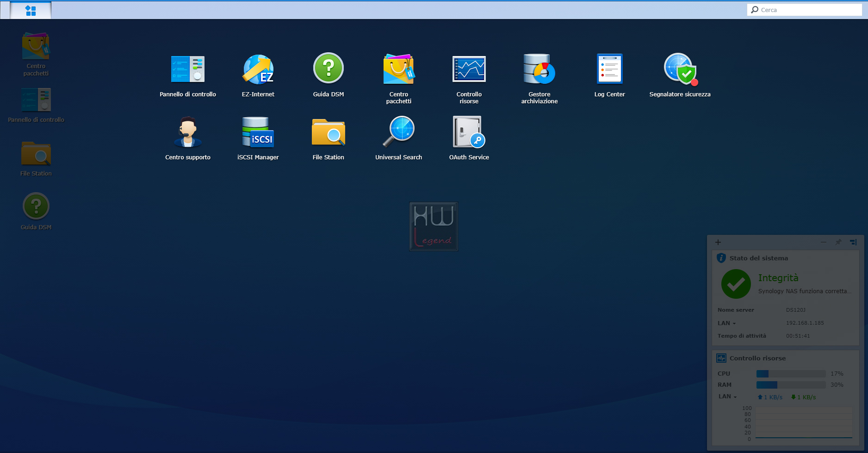The width and height of the screenshot is (868, 453).
Task: Click Pannello di controllo desktop shortcut
Action: click(36, 105)
